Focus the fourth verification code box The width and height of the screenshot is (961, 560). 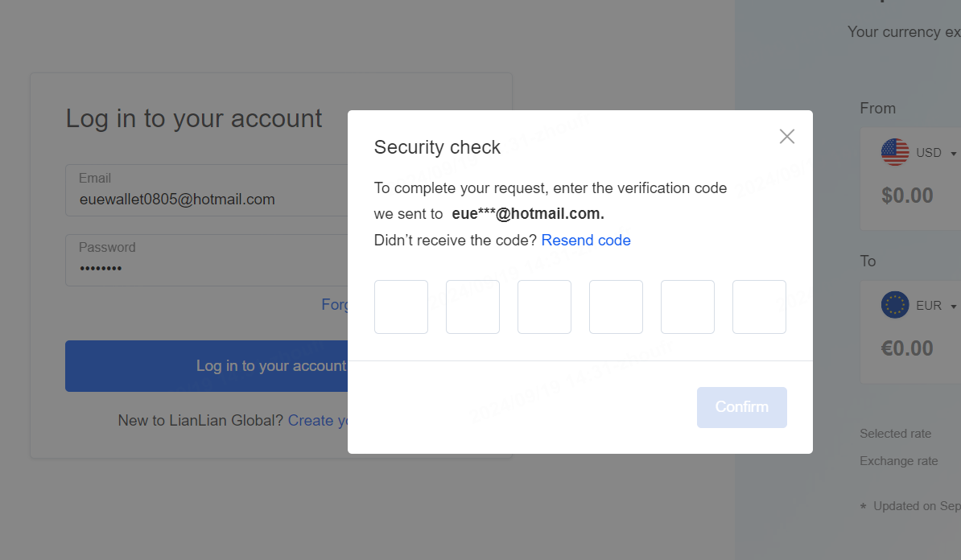(616, 307)
